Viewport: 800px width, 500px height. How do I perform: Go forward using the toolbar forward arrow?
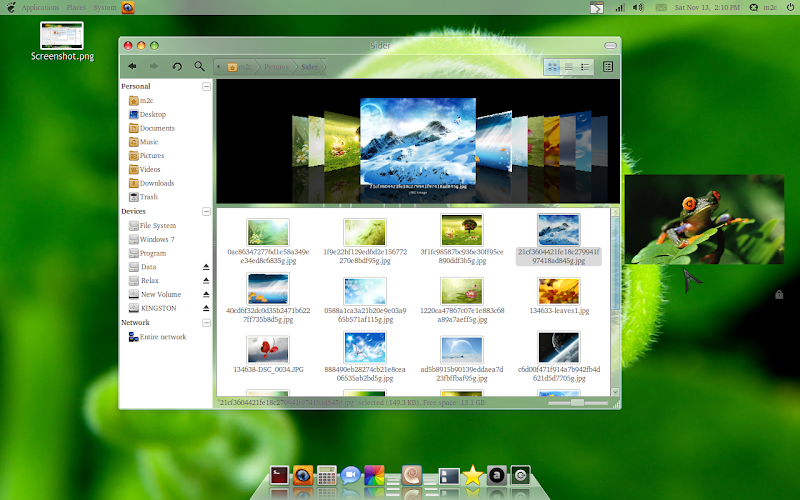pos(154,66)
